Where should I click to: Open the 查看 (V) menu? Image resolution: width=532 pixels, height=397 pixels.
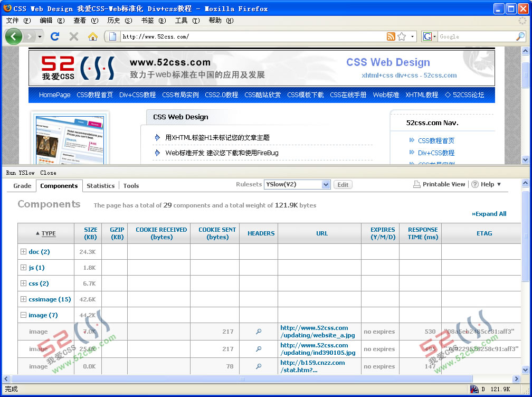click(86, 21)
